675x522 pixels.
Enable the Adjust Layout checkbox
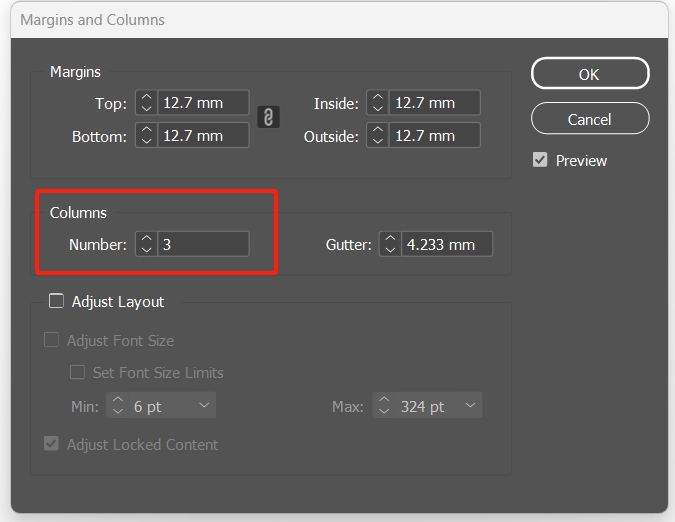[x=56, y=301]
